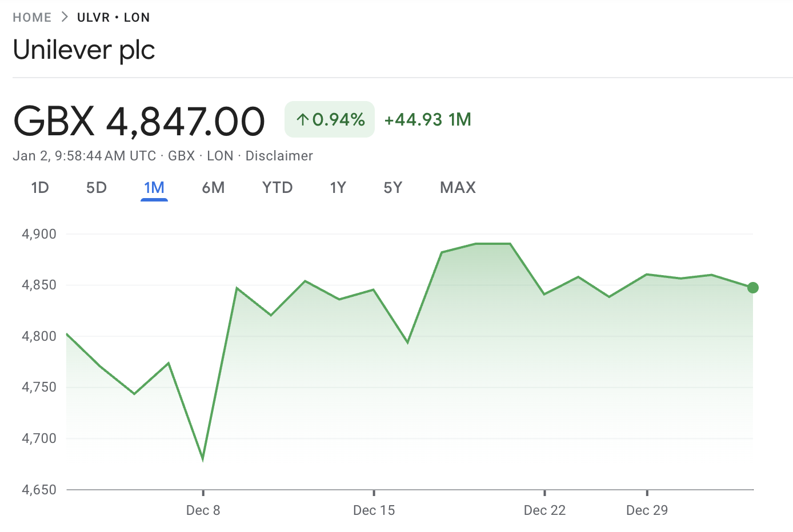
Task: Show the MAX price history
Action: (457, 187)
